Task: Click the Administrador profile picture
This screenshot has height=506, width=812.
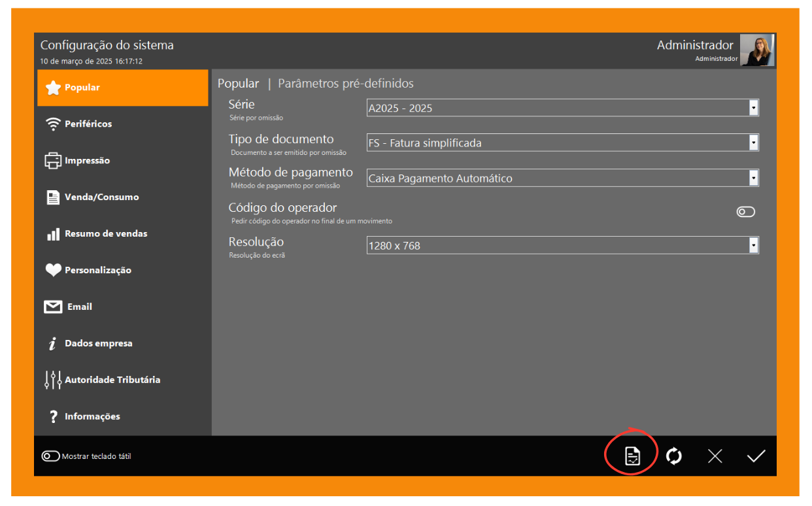Action: (x=757, y=50)
